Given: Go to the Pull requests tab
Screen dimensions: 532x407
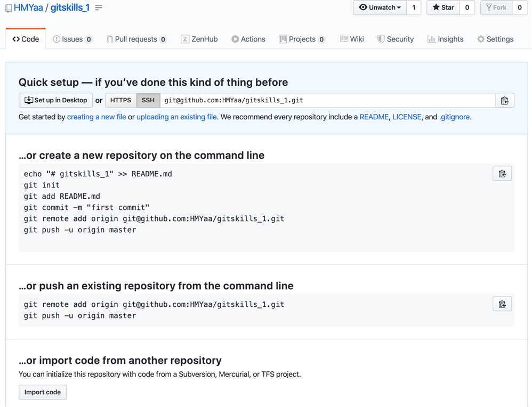Looking at the screenshot, I should pos(136,39).
